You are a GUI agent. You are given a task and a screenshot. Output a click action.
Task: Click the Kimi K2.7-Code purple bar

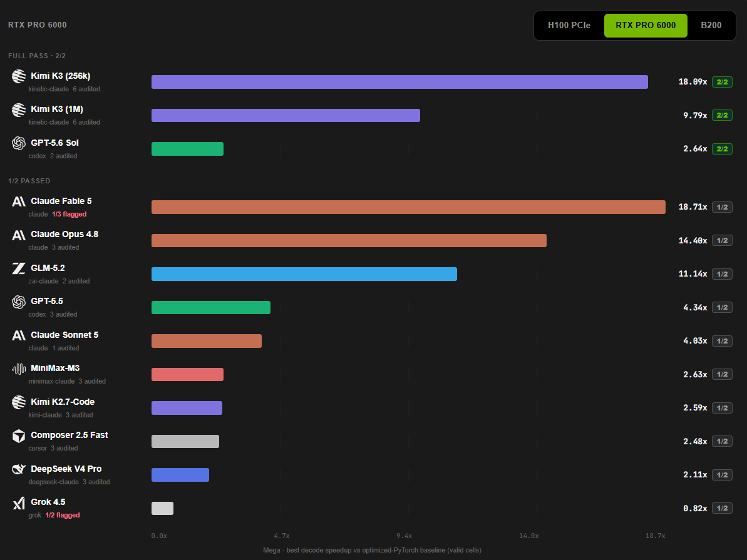pos(187,408)
